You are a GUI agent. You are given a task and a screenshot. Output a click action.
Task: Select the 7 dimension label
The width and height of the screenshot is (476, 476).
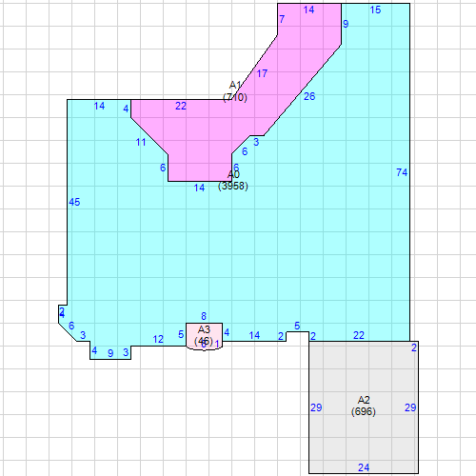coord(282,19)
